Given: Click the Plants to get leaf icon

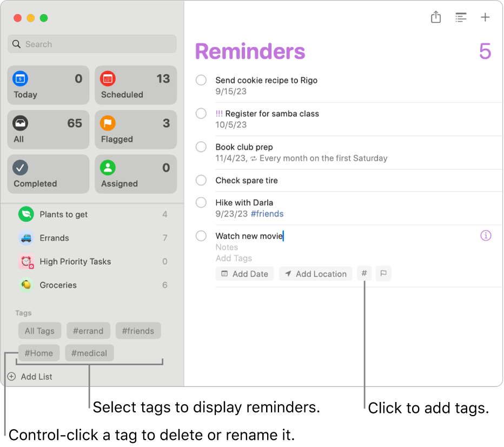Looking at the screenshot, I should pos(25,214).
